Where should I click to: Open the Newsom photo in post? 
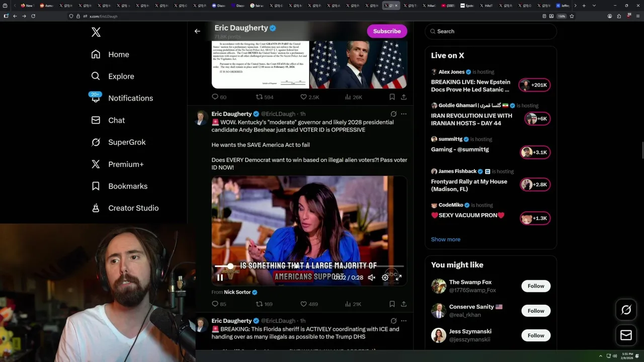pyautogui.click(x=358, y=64)
